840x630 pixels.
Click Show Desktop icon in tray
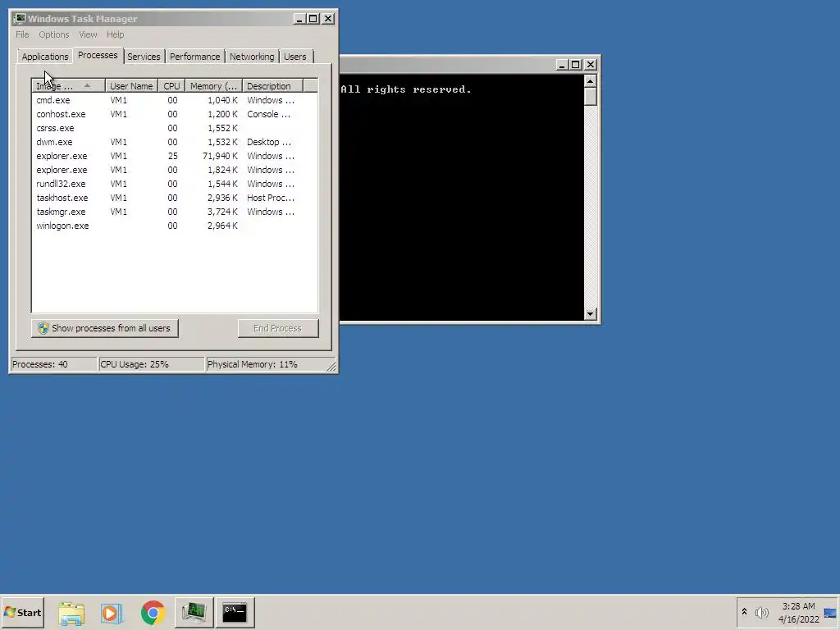click(830, 613)
